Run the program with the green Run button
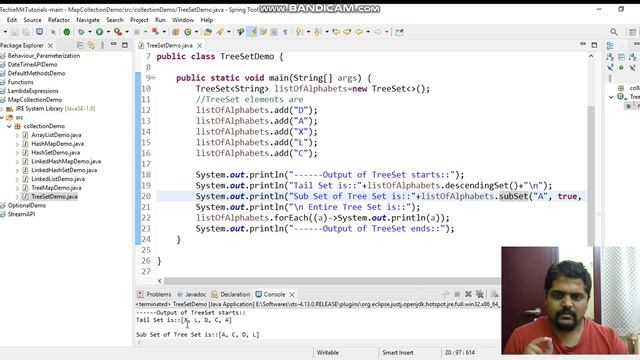 point(99,32)
